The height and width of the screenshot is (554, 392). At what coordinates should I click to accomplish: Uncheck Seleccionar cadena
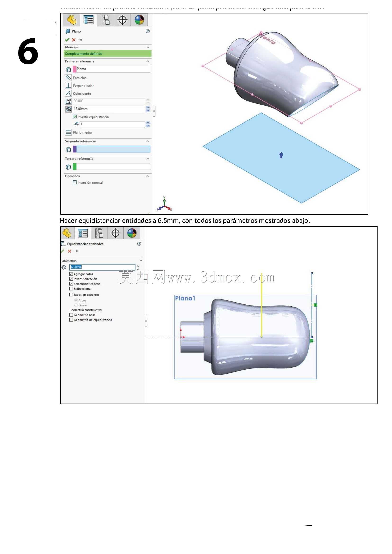[71, 284]
